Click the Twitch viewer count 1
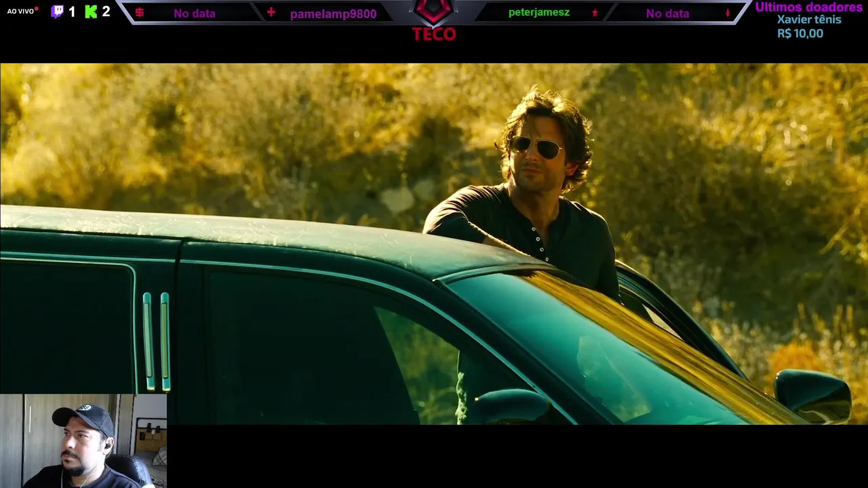Viewport: 868px width, 488px height. pos(72,12)
